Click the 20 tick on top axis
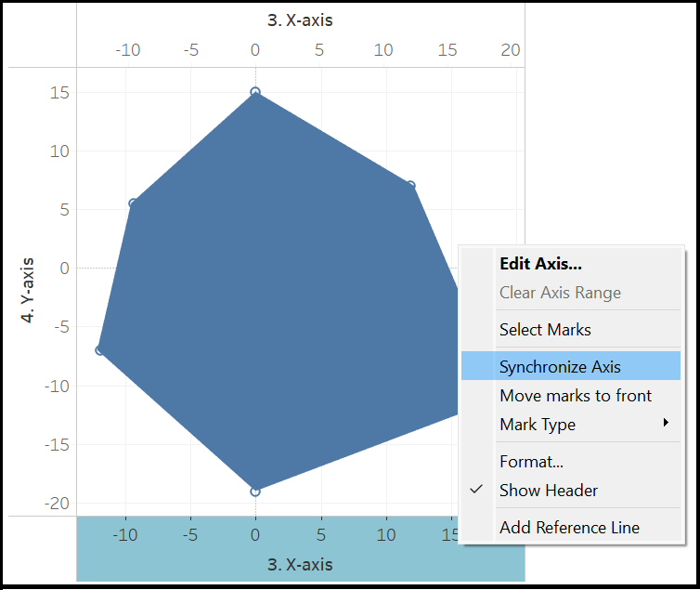Image resolution: width=700 pixels, height=590 pixels. pyautogui.click(x=511, y=50)
